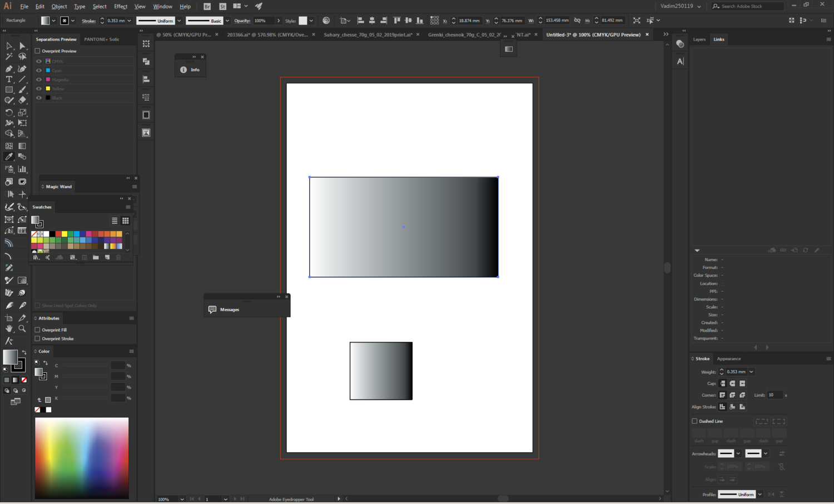This screenshot has height=504, width=834.
Task: Select the Type tool
Action: 9,79
